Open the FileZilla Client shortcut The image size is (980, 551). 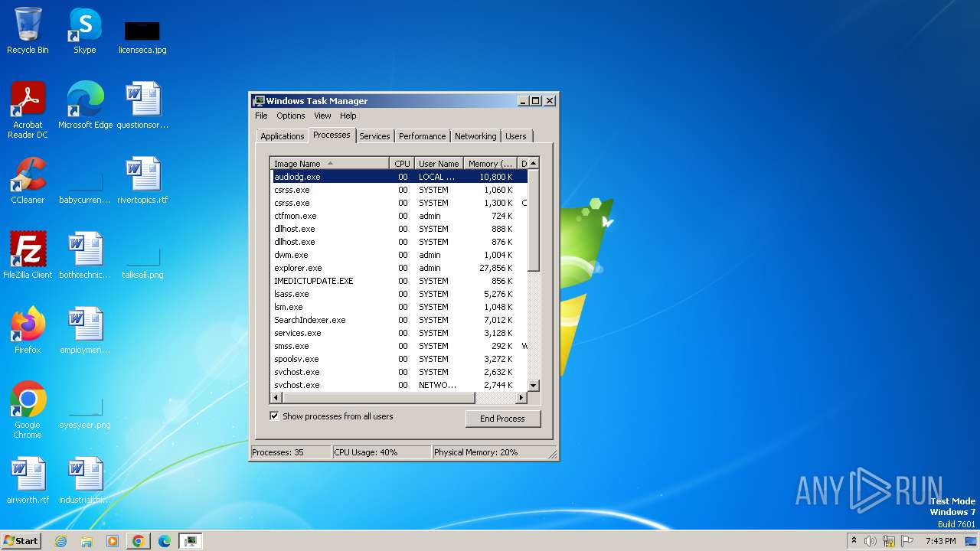(x=28, y=255)
